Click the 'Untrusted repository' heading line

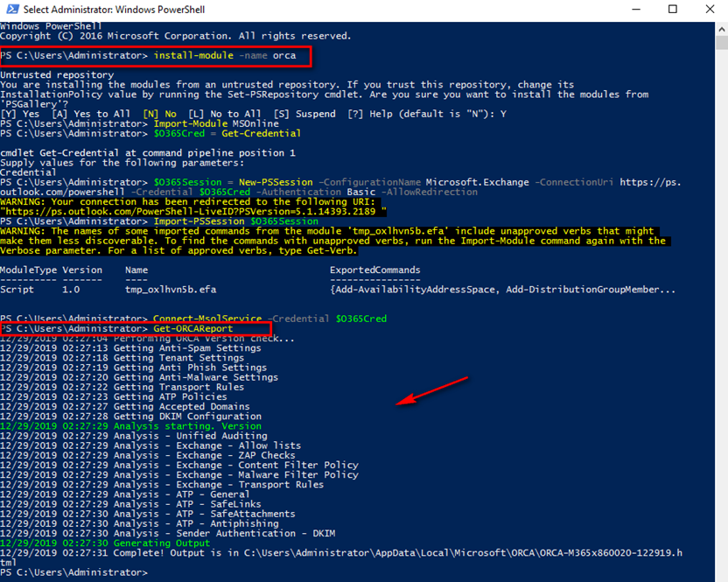(x=57, y=74)
